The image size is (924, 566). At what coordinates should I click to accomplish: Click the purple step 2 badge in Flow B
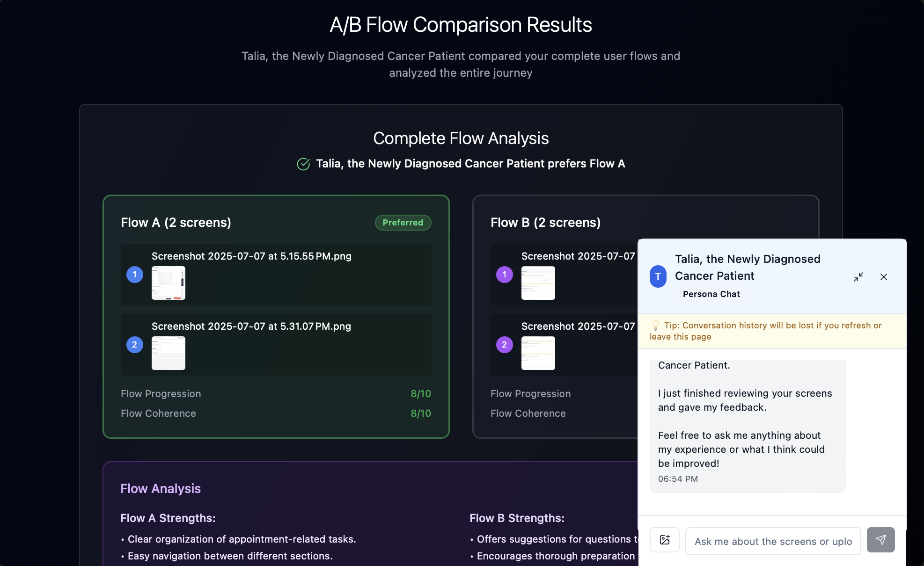coord(505,345)
